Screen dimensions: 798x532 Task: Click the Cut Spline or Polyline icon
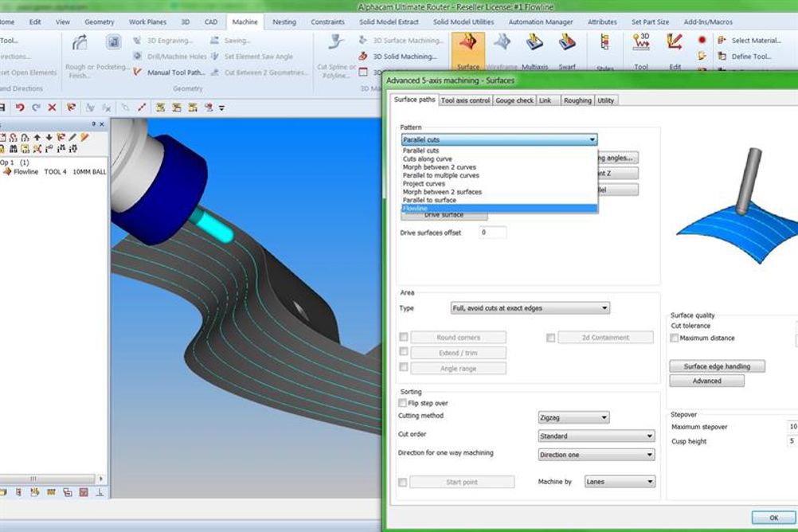pos(336,41)
